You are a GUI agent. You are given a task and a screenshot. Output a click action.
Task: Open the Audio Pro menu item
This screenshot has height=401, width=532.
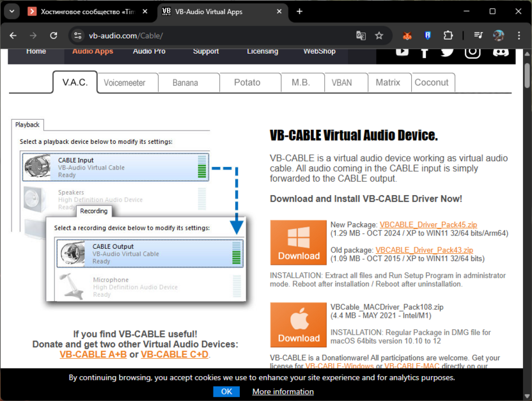tap(149, 52)
